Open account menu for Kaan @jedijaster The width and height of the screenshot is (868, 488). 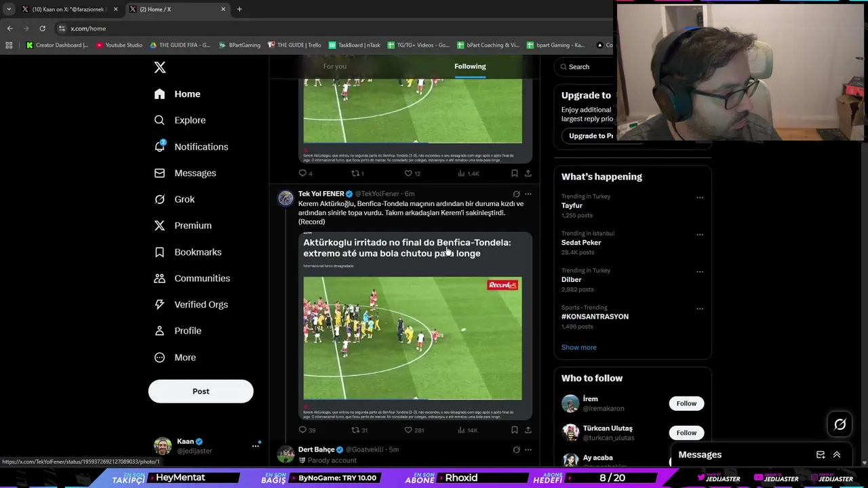pos(256,445)
